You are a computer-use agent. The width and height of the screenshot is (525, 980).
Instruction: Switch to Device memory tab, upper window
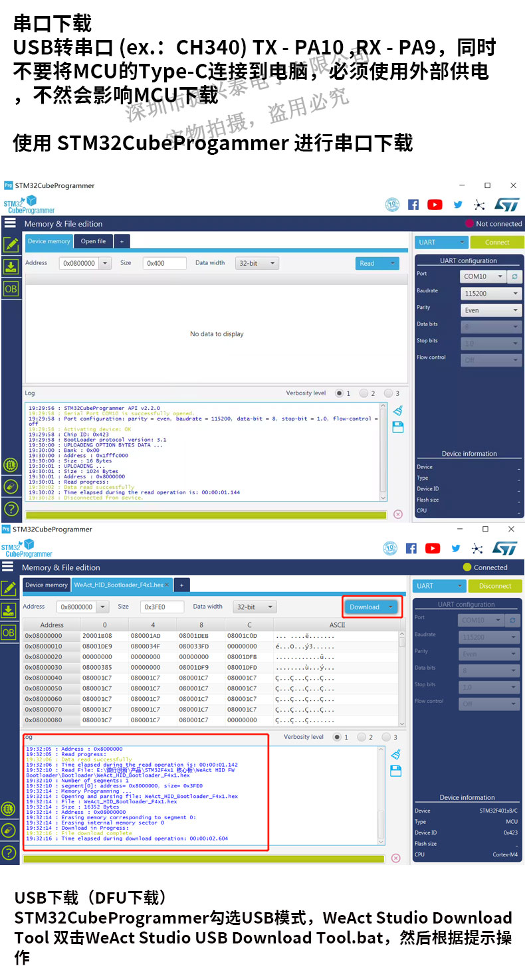[49, 241]
